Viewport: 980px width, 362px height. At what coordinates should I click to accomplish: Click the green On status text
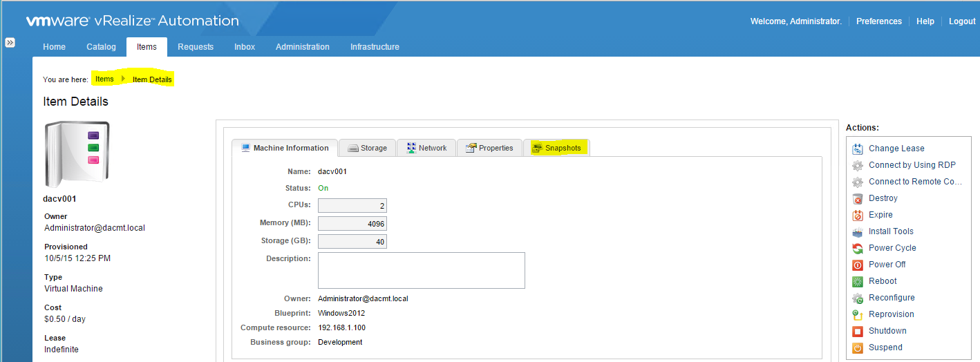pos(323,188)
